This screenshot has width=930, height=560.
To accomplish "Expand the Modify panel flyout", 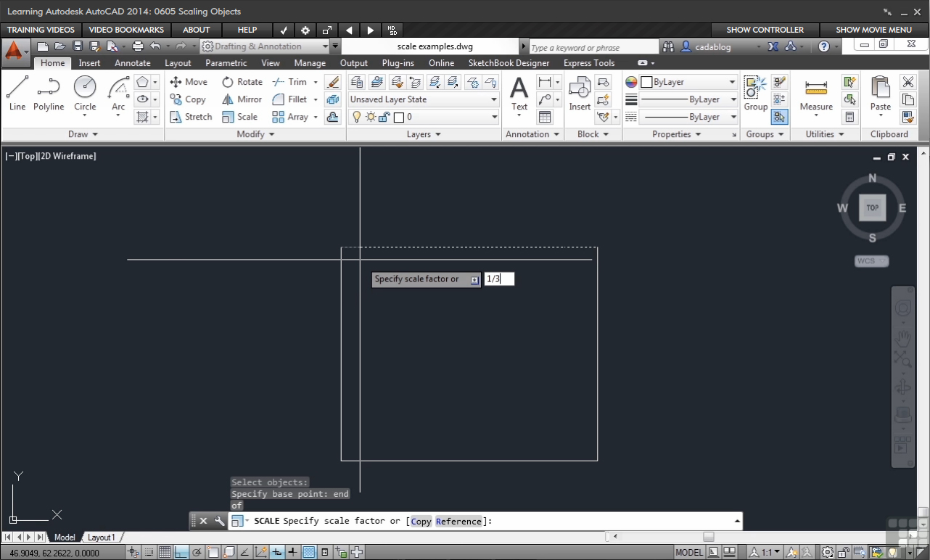I will pos(255,134).
